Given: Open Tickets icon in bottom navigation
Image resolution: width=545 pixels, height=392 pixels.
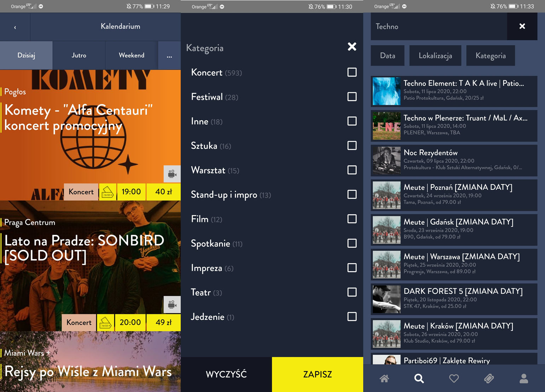Looking at the screenshot, I should tap(489, 379).
